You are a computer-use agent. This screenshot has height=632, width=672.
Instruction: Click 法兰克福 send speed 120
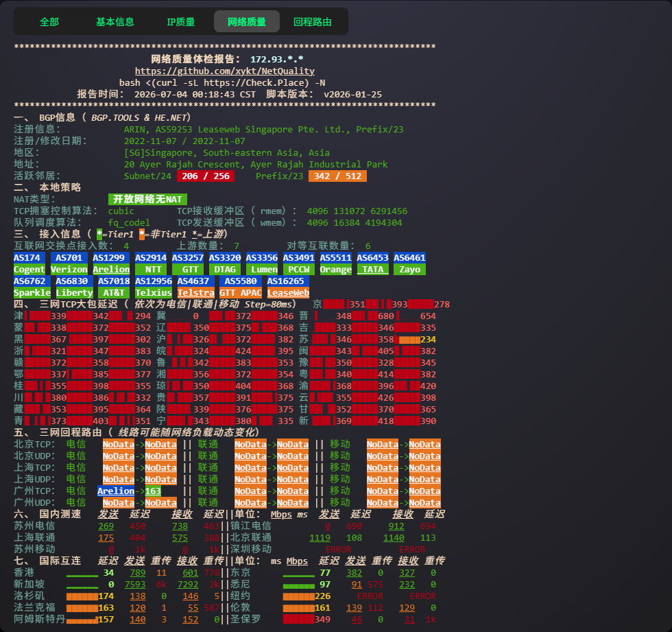[x=138, y=608]
